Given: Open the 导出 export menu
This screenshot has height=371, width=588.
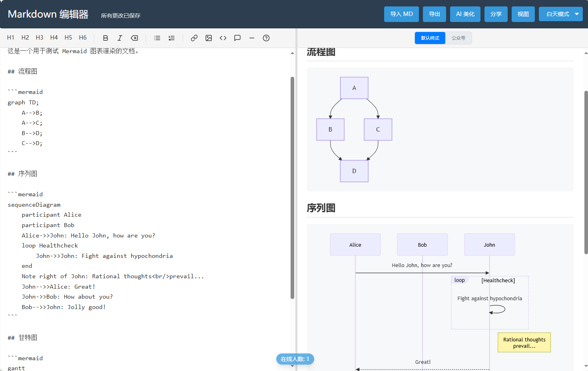Looking at the screenshot, I should (x=435, y=14).
